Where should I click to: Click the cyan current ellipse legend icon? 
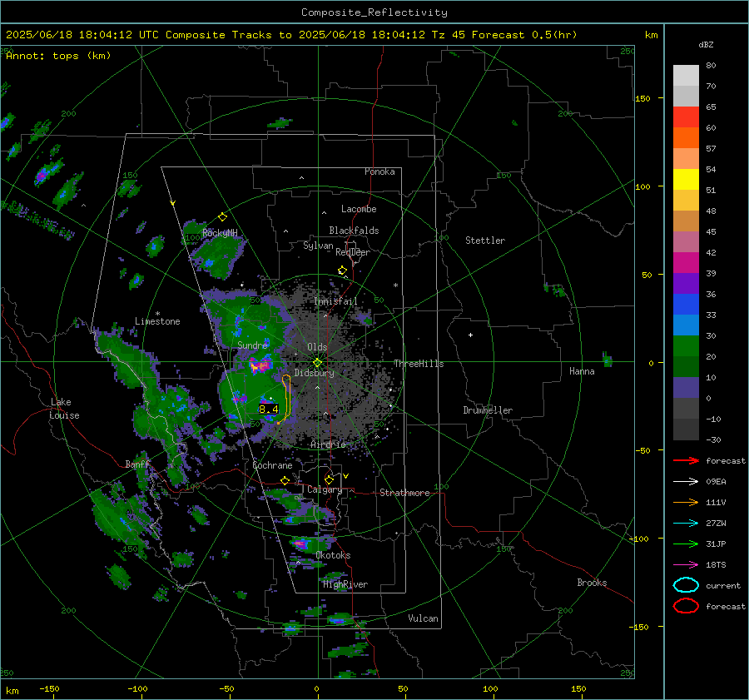pyautogui.click(x=686, y=585)
